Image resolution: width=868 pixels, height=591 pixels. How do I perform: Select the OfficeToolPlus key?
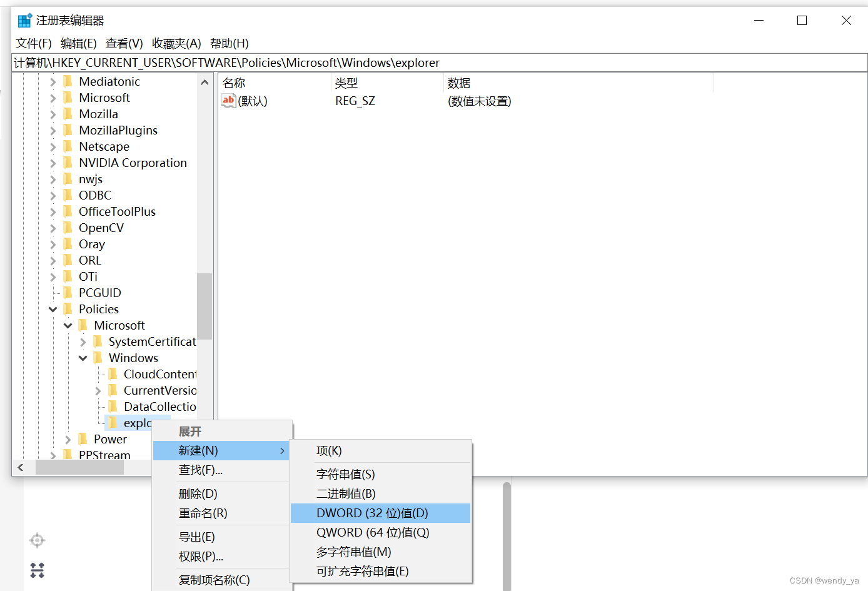coord(117,211)
